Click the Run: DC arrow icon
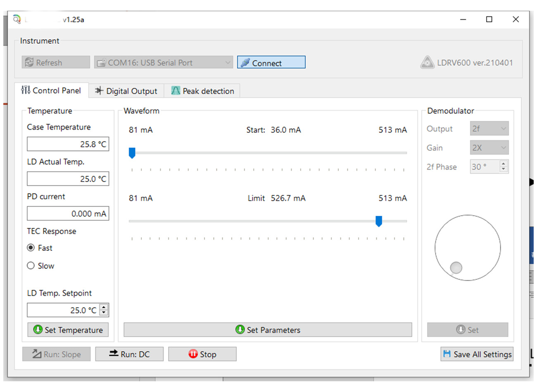This screenshot has width=537, height=392. click(x=114, y=354)
